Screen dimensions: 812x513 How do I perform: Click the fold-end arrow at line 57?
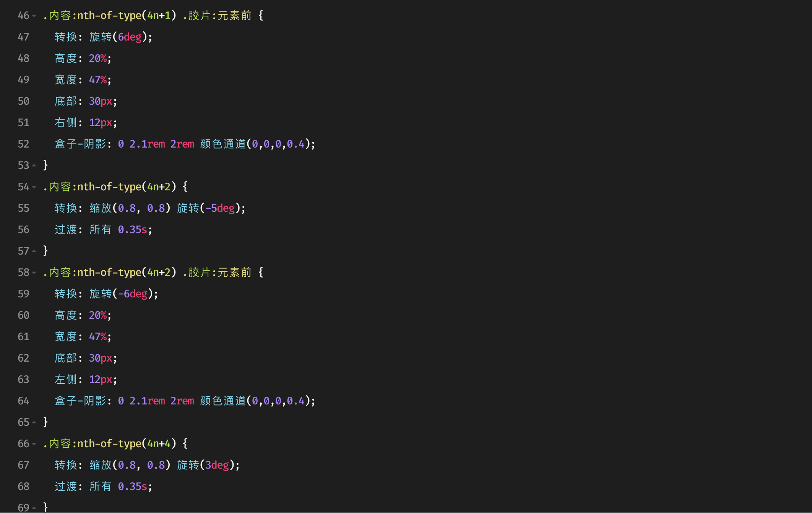pos(34,251)
